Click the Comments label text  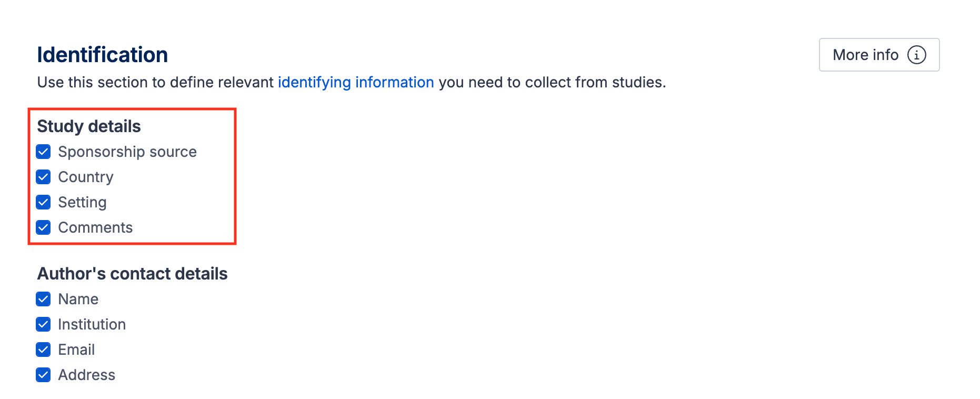point(95,228)
